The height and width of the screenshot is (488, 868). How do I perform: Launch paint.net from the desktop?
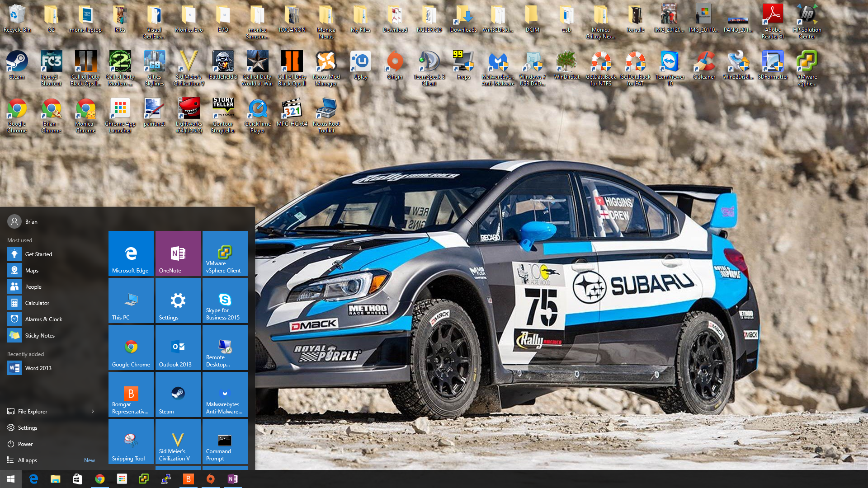coord(155,113)
